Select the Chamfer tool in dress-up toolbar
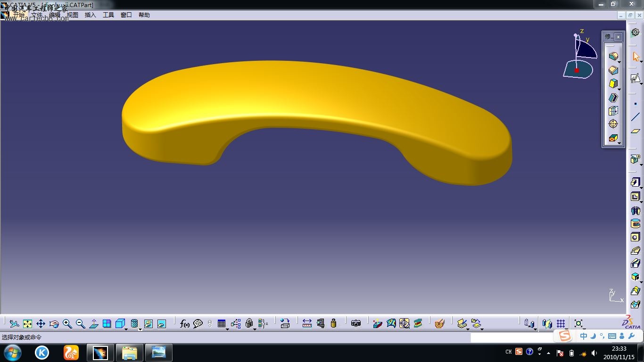Viewport: 644px width, 362px height. pos(613,70)
